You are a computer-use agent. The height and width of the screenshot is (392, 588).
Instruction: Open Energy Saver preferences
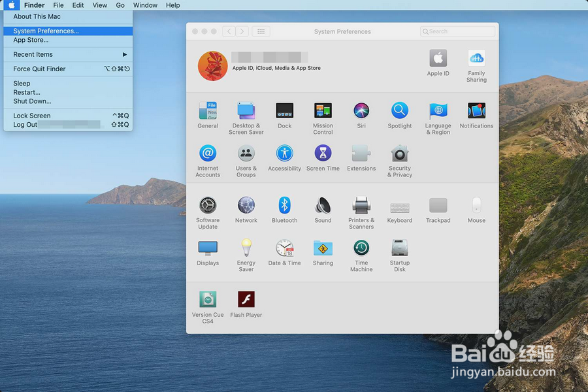point(246,255)
